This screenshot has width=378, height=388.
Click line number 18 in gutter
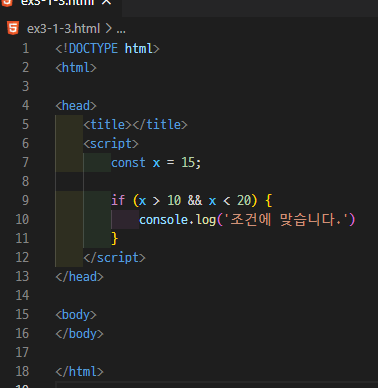[22, 371]
